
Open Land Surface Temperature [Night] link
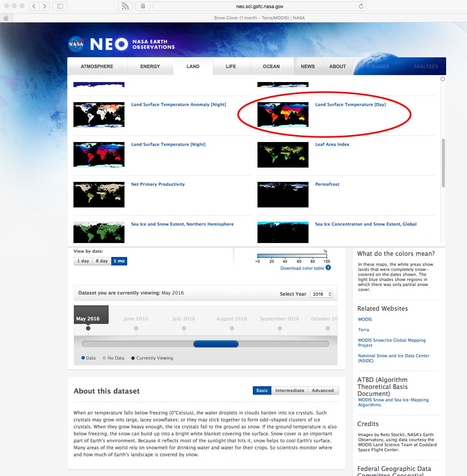click(x=168, y=144)
